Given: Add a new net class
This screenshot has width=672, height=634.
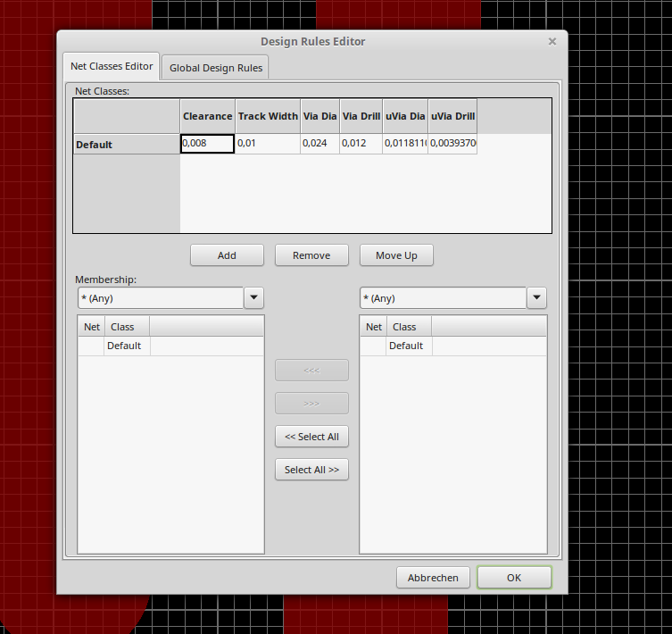Looking at the screenshot, I should click(x=227, y=255).
